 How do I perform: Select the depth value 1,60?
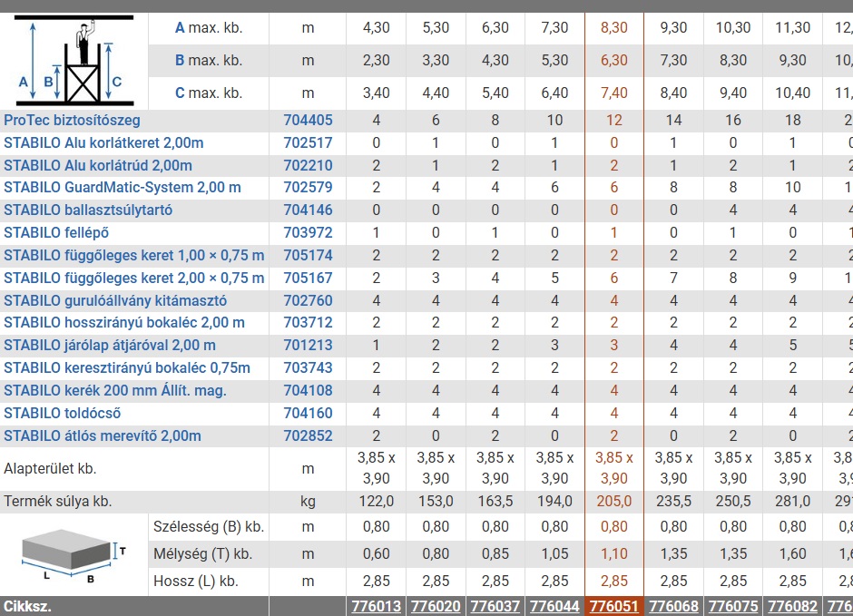pos(792,554)
